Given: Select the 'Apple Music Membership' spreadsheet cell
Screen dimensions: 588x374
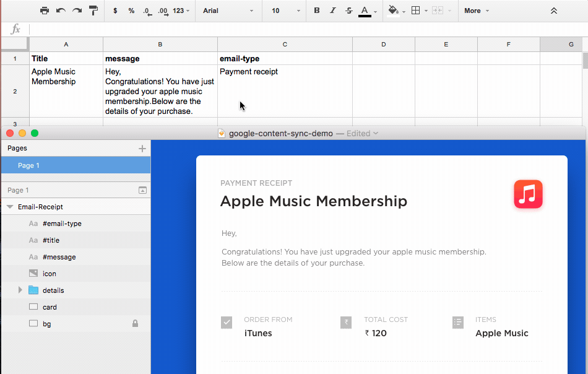Looking at the screenshot, I should [66, 91].
